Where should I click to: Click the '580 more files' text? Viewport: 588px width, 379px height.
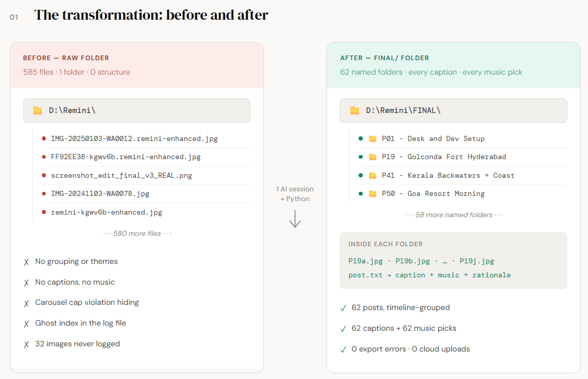137,233
